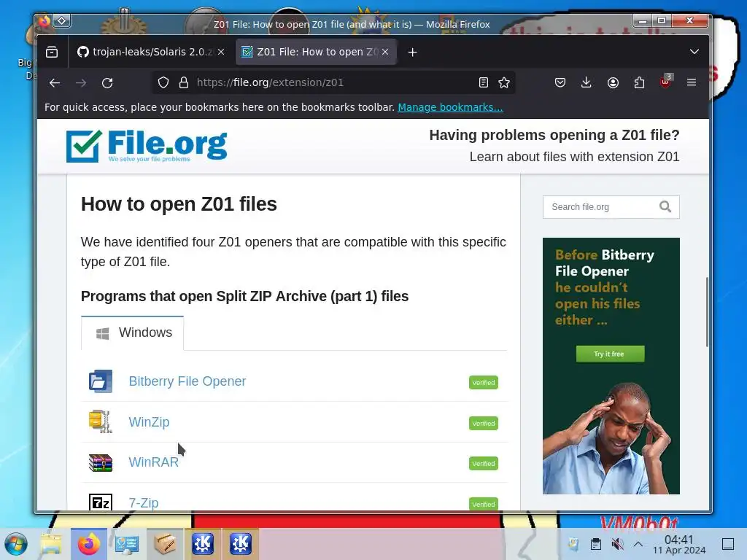Open a new browser tab

(413, 52)
